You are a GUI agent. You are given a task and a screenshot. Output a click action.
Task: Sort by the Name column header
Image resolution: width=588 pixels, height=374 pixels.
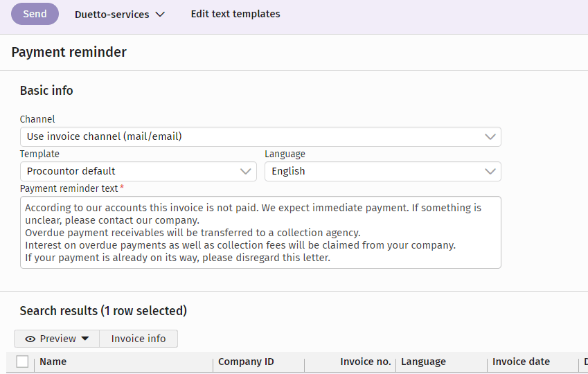pyautogui.click(x=53, y=362)
